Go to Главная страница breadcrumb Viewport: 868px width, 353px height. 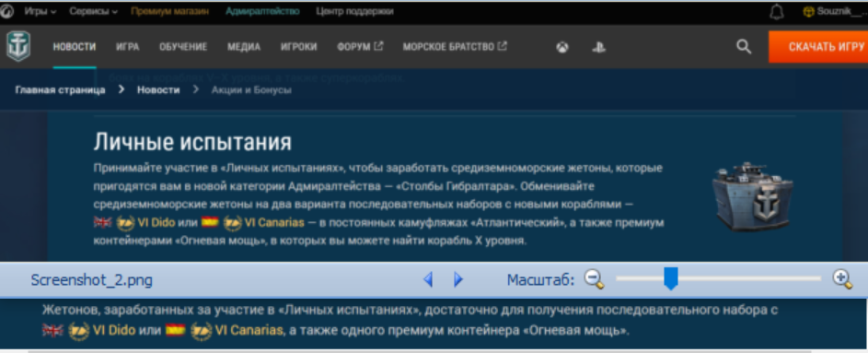60,89
